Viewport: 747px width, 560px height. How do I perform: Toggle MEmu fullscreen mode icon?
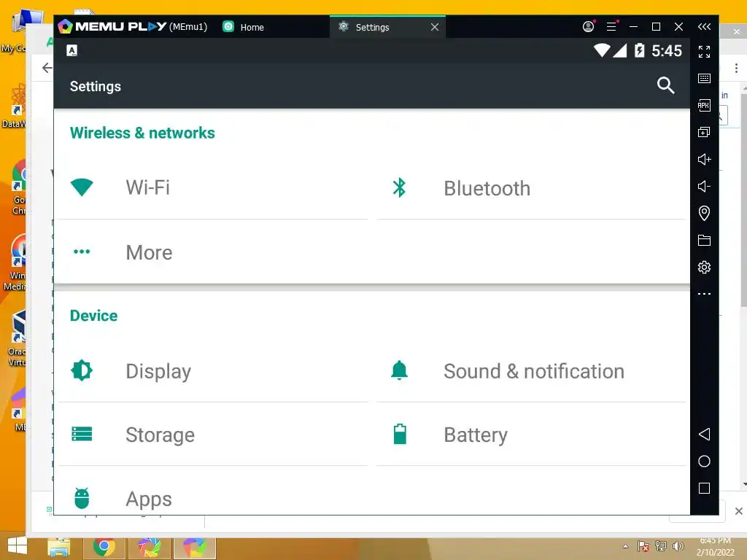point(704,52)
